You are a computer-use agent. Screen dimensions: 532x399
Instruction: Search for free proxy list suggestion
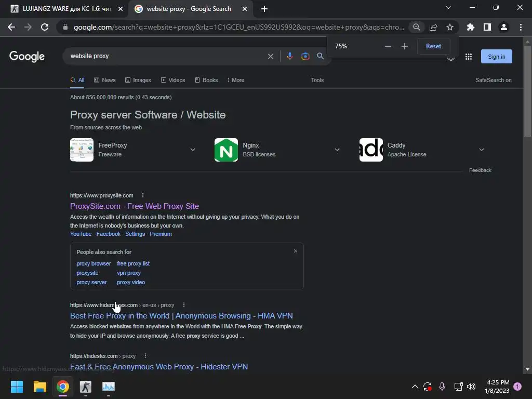click(134, 263)
